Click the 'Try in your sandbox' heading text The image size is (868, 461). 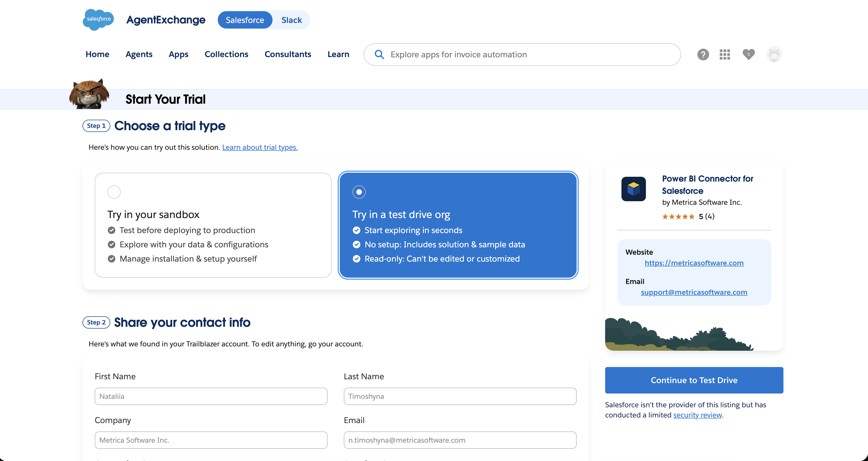click(153, 215)
